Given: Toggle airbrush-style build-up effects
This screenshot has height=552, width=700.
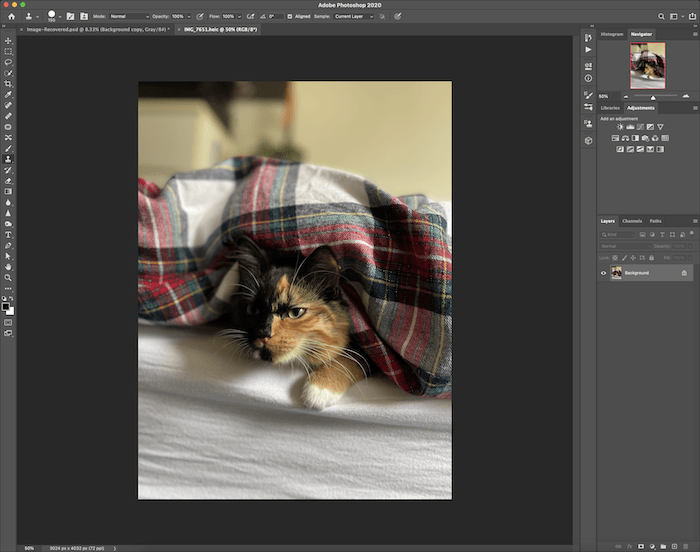Looking at the screenshot, I should click(251, 17).
